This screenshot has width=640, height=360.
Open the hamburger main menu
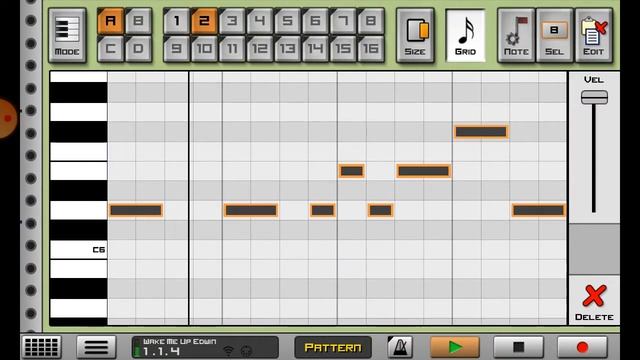tap(96, 347)
